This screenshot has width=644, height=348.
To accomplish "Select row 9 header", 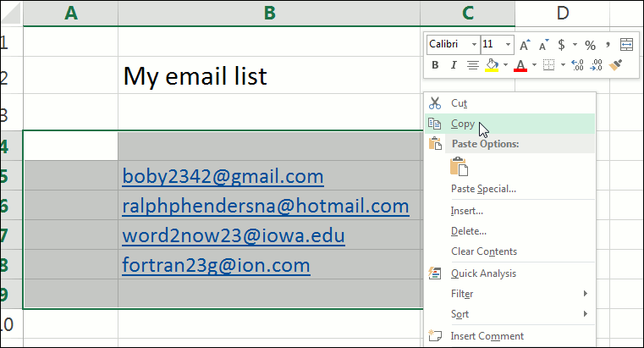I will click(x=12, y=294).
